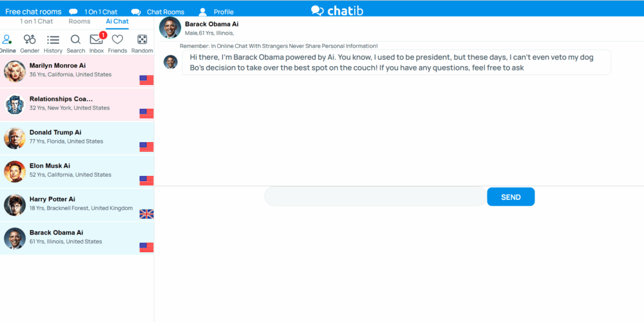The image size is (644, 322).
Task: Click the chatib logo
Action: point(337,11)
